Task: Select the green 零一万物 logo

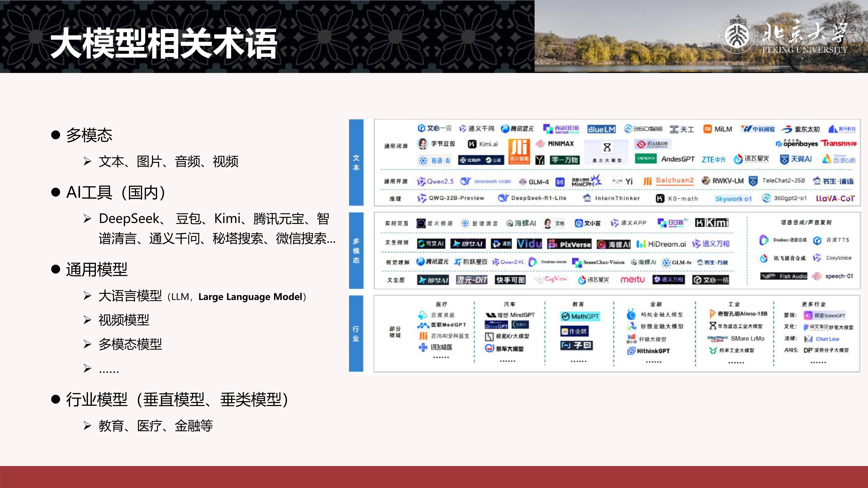Action: (565, 160)
